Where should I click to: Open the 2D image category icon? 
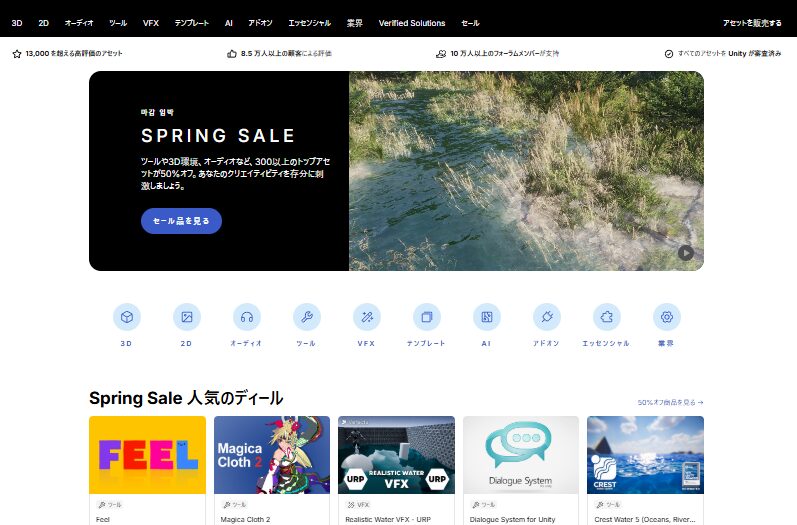click(187, 317)
